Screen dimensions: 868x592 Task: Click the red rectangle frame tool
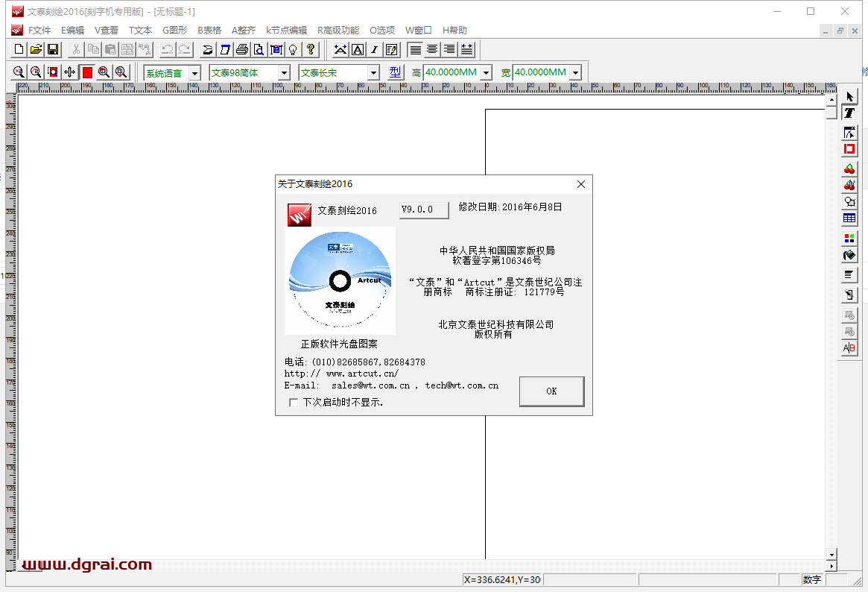tap(849, 149)
